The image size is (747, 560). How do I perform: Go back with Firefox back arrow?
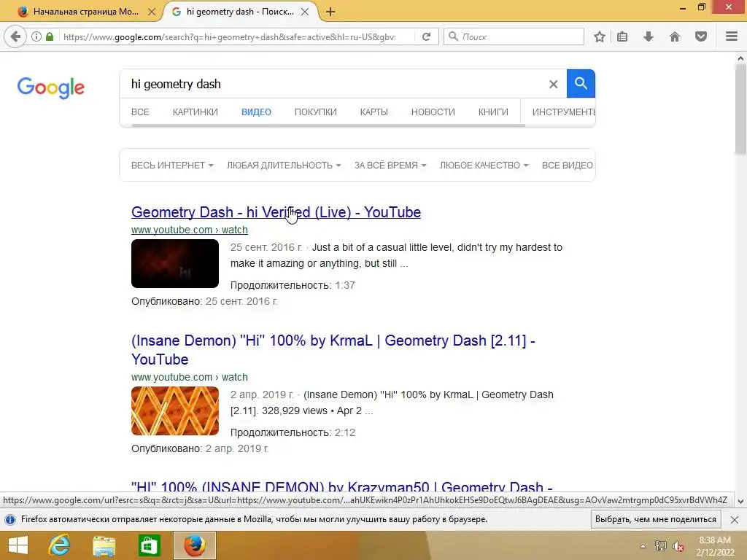(x=16, y=36)
